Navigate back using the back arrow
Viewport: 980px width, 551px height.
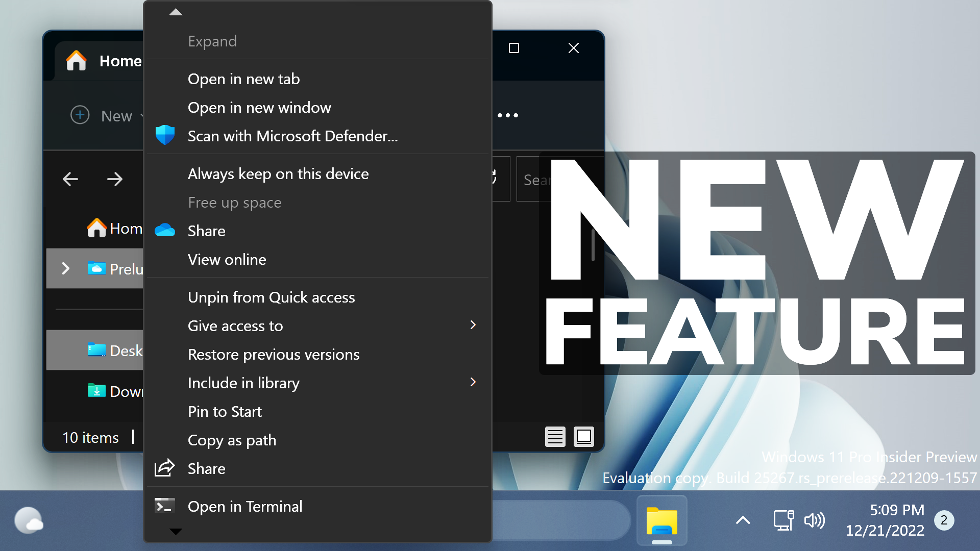pyautogui.click(x=70, y=179)
